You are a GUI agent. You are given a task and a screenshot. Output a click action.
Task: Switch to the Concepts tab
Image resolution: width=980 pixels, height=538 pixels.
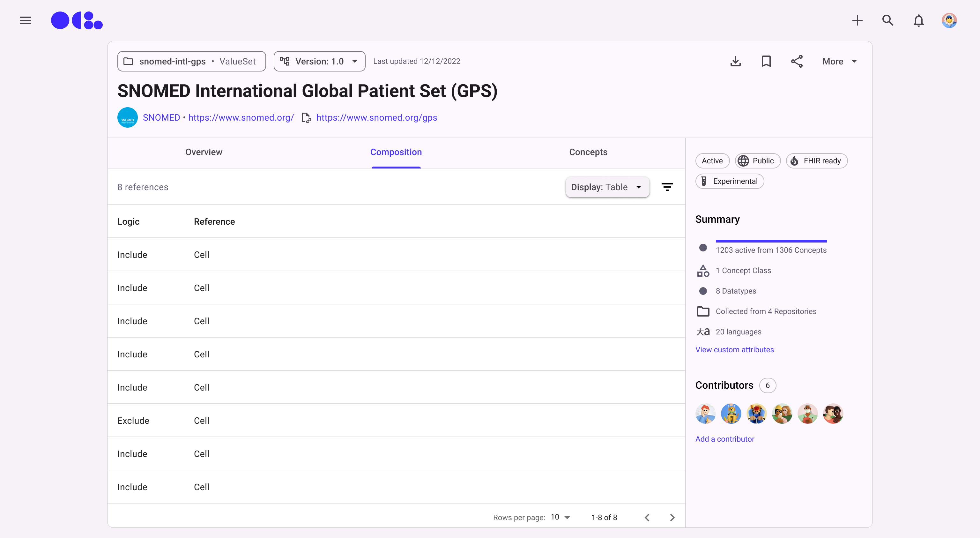[588, 152]
